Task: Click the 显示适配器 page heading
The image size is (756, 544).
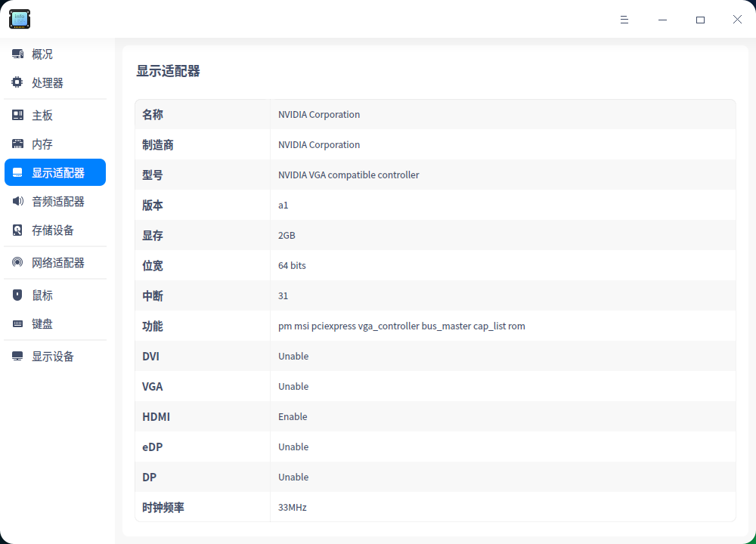Action: tap(168, 71)
